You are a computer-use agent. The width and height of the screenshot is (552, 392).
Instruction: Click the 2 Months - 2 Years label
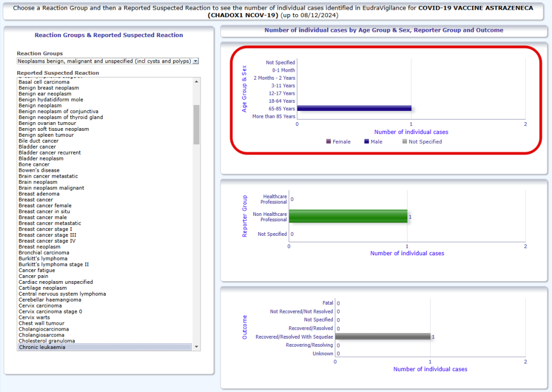274,78
